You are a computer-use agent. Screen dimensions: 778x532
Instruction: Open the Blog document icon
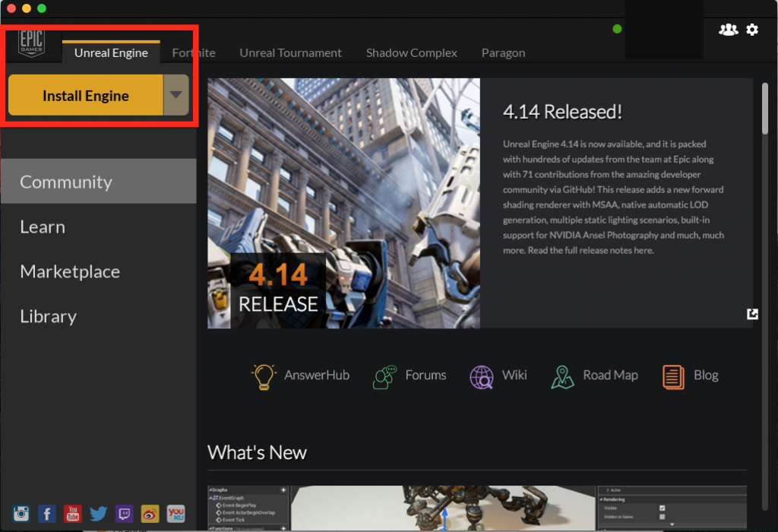click(x=673, y=377)
